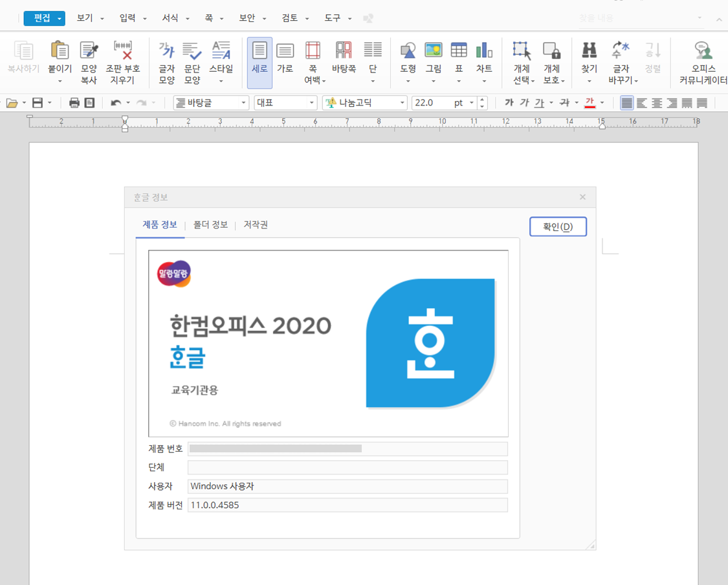This screenshot has height=585, width=728.
Task: Open 오피스 커뮤니케이터 icon
Action: [x=703, y=50]
